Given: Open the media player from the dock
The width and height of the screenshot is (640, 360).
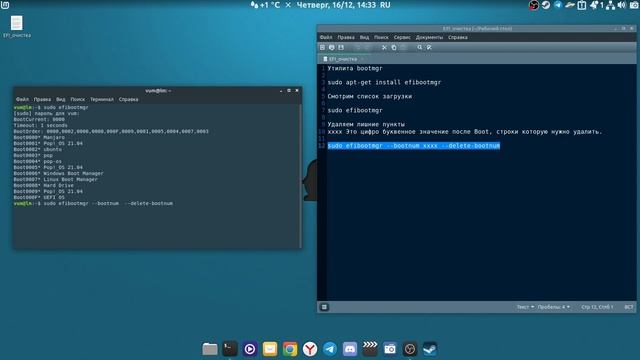Looking at the screenshot, I should point(250,349).
